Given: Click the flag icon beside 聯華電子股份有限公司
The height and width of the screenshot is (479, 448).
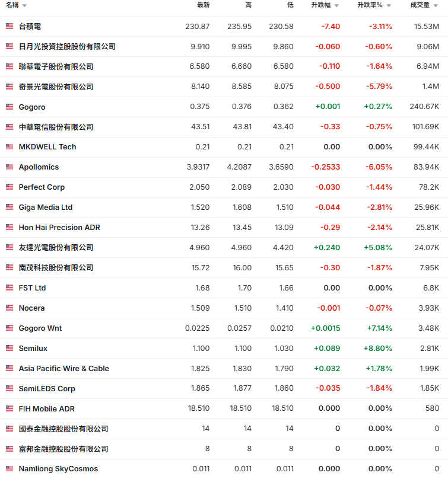Looking at the screenshot, I should 9,66.
